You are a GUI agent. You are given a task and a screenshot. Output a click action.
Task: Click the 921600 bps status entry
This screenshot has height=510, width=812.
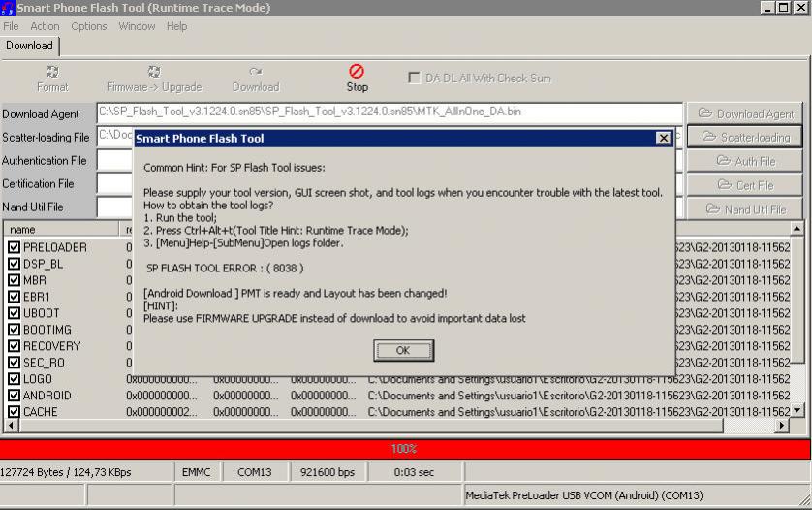click(x=328, y=472)
